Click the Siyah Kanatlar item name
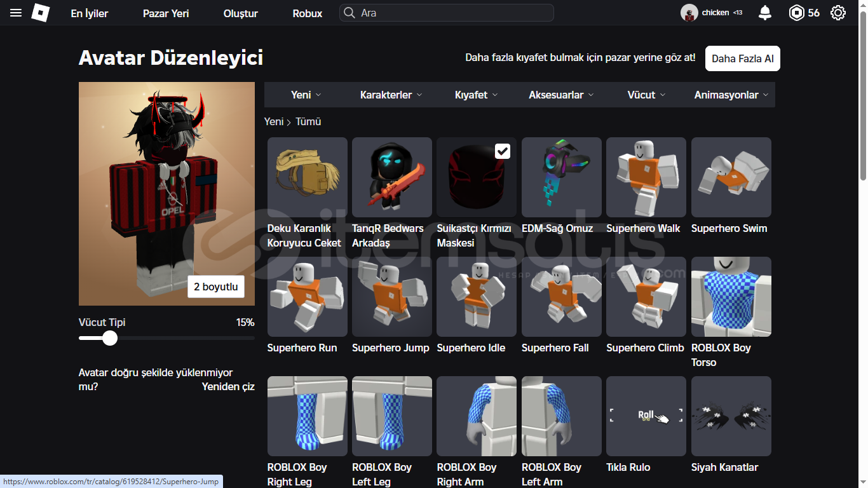 click(x=725, y=467)
